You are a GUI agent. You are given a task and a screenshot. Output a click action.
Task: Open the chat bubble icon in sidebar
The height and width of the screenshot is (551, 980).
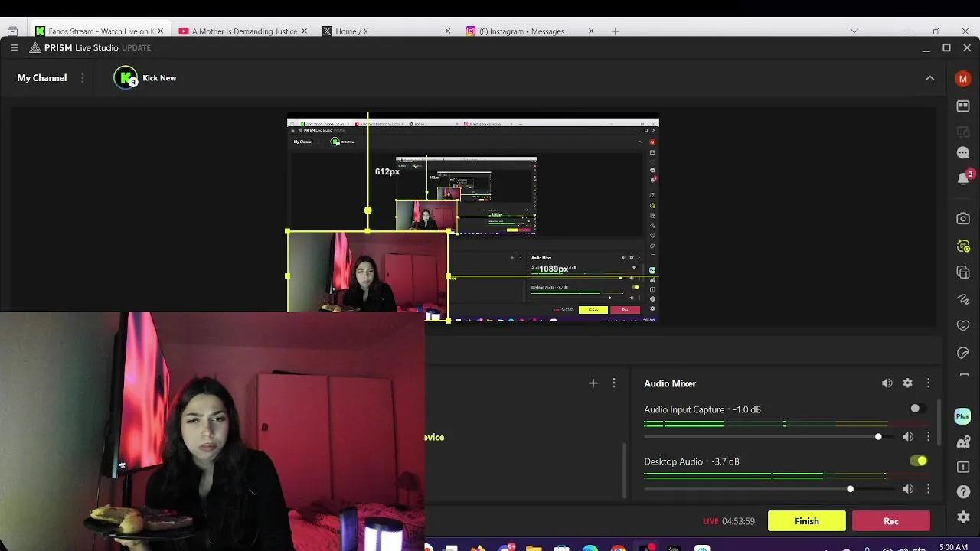[x=963, y=152]
